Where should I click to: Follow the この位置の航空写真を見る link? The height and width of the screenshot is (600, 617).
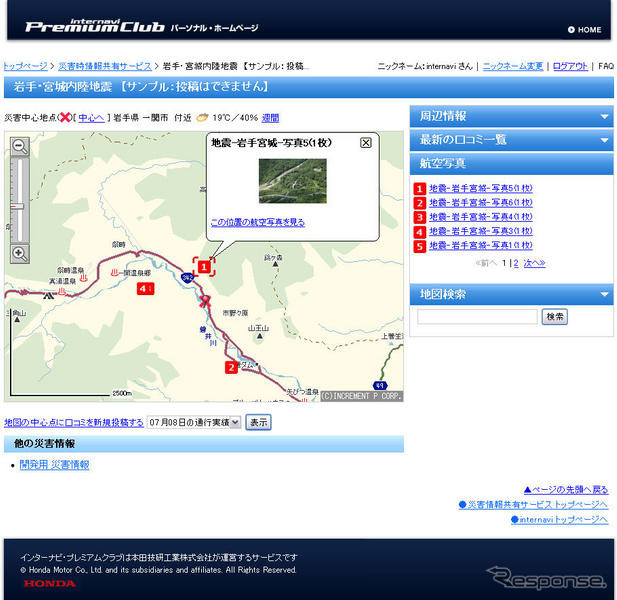pos(258,222)
